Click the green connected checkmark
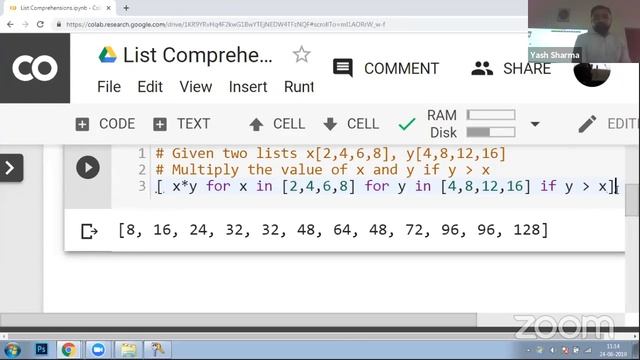 (x=407, y=124)
